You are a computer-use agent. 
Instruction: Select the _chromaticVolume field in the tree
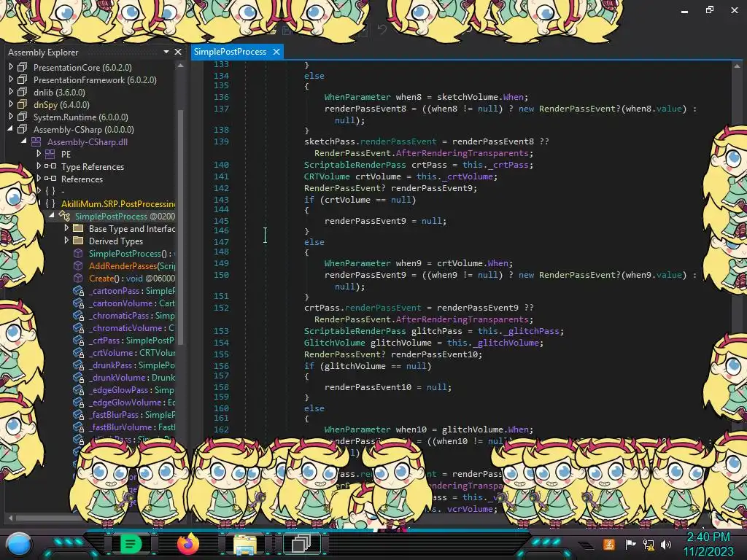[x=131, y=328]
